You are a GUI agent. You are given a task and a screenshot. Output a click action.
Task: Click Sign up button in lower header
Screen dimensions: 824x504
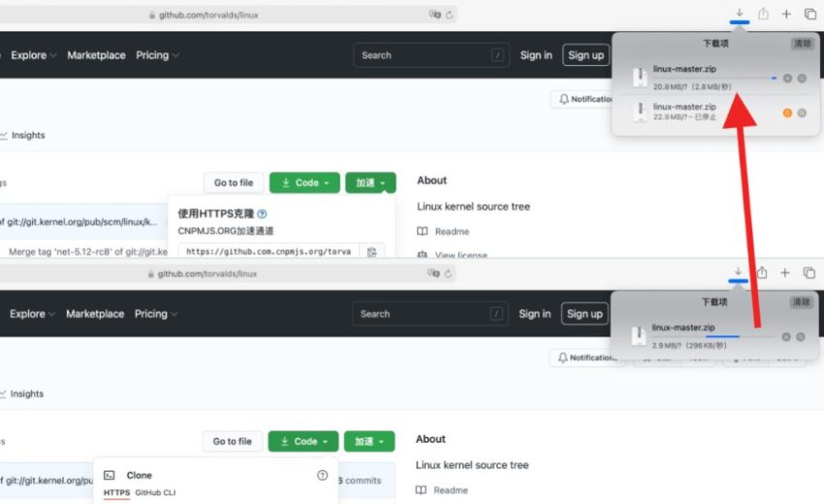[585, 314]
